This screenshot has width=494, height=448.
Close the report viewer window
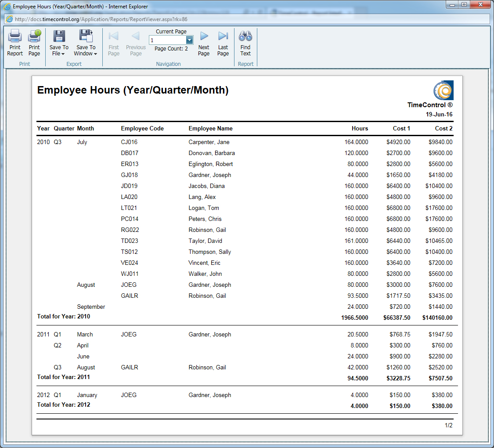point(480,4)
